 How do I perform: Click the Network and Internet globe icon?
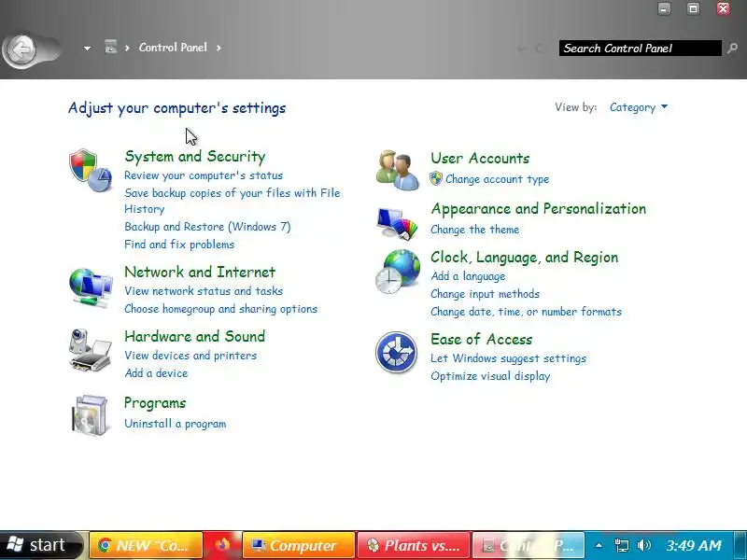pos(91,288)
